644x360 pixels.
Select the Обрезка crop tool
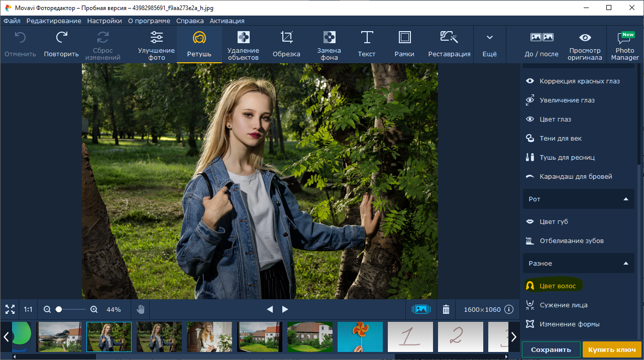click(286, 44)
